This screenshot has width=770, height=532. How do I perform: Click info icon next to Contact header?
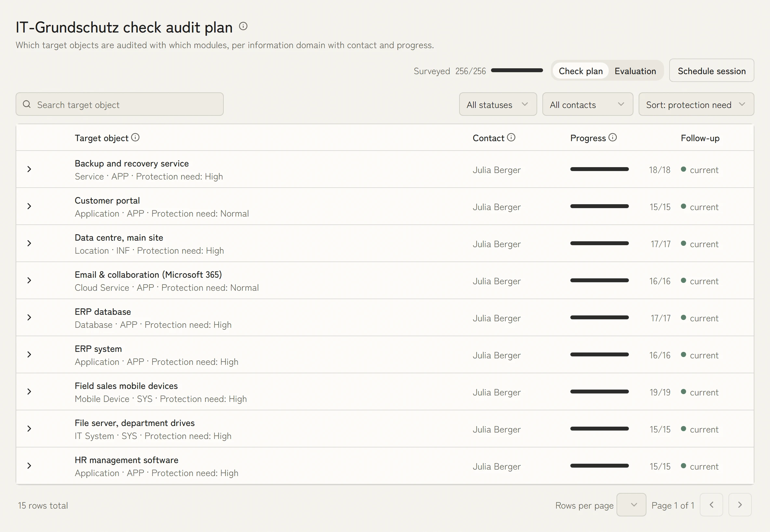click(511, 137)
